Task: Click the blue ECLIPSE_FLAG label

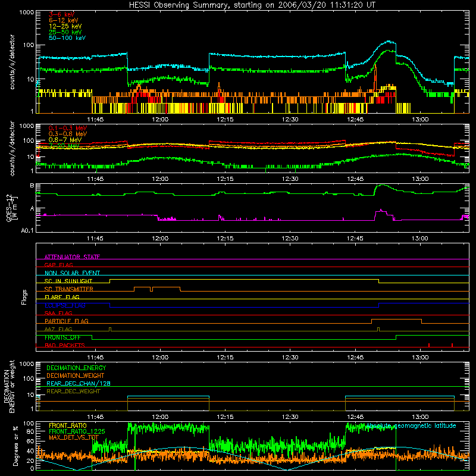Action: 65,305
